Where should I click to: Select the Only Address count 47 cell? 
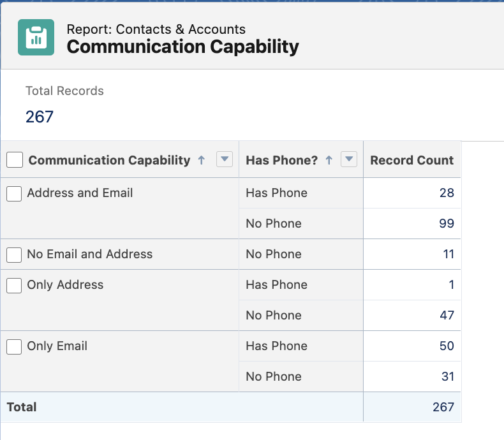click(x=447, y=315)
